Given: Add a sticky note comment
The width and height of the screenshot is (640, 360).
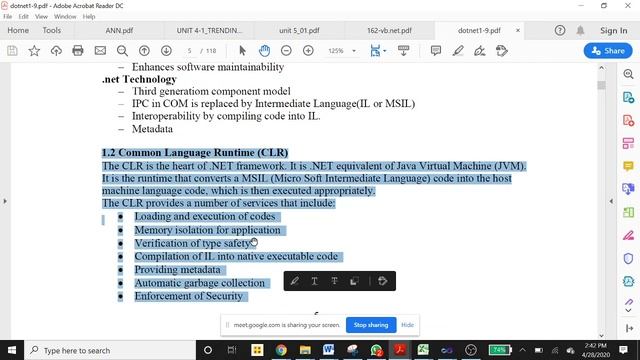Looking at the screenshot, I should (436, 51).
